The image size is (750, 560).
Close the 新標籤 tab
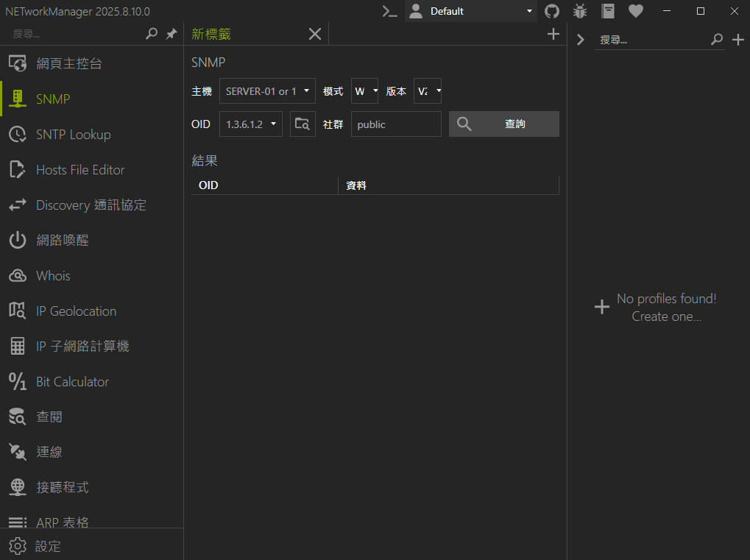(x=315, y=34)
